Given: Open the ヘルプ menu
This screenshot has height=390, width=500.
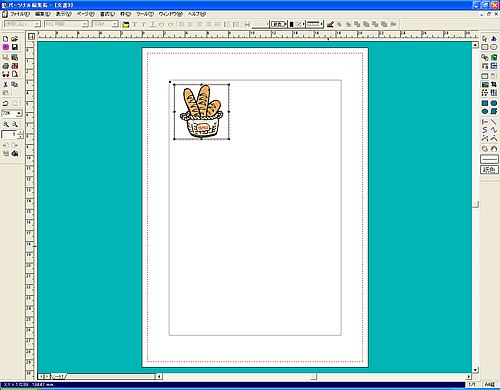Looking at the screenshot, I should (197, 14).
